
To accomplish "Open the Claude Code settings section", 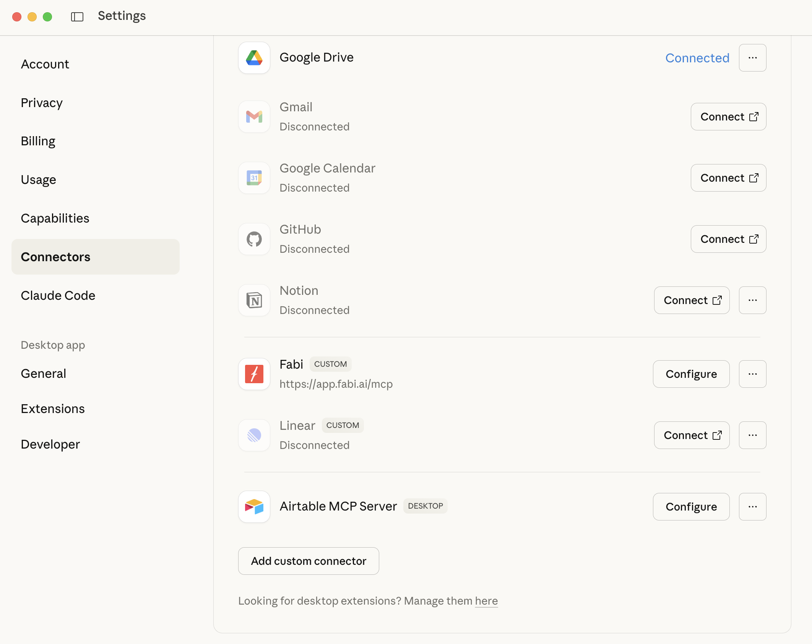I will tap(58, 296).
